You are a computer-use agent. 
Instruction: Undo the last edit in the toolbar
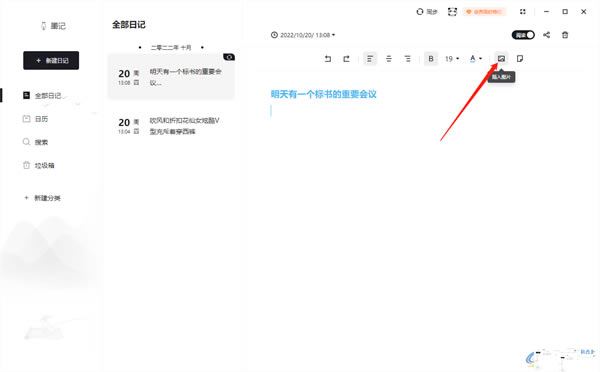pyautogui.click(x=328, y=59)
